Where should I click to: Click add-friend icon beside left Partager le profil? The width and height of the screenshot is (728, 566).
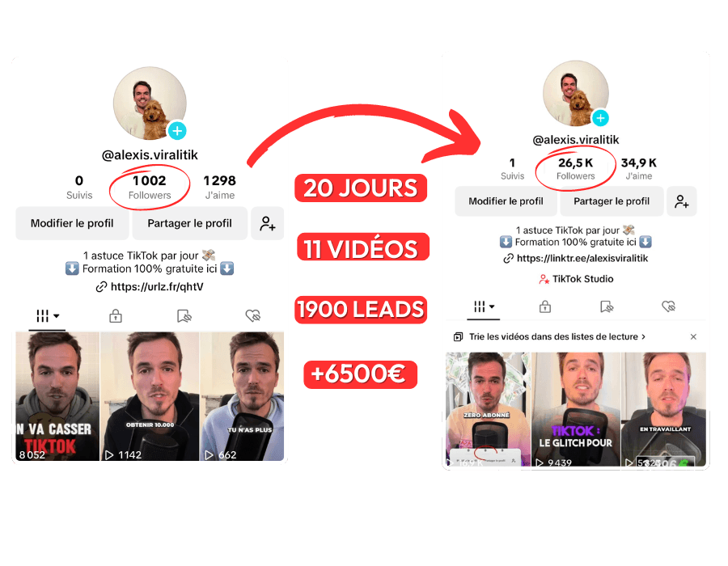268,223
